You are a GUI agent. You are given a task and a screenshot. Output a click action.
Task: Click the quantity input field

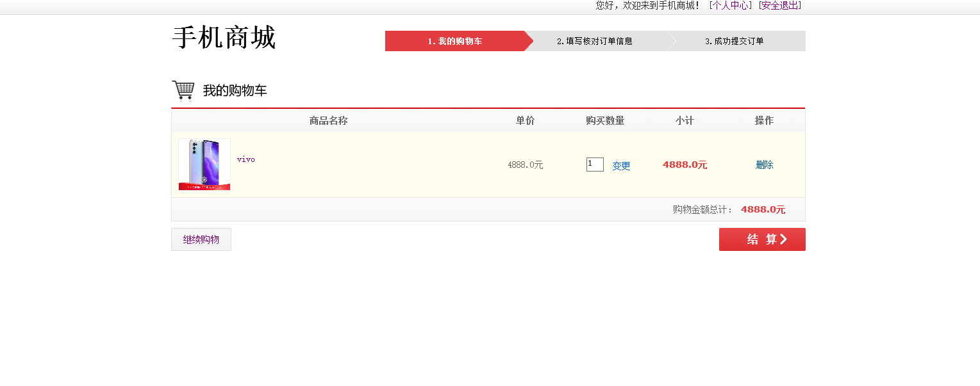595,165
